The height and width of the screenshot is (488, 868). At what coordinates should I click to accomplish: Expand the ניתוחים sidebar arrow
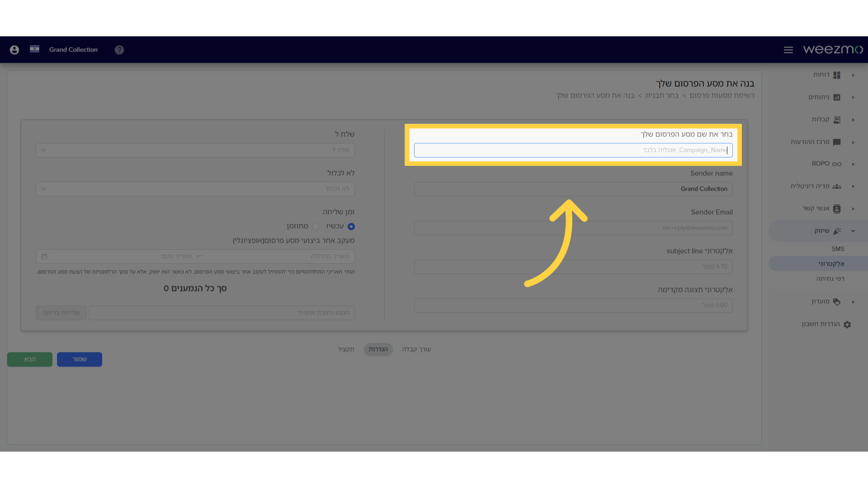853,97
